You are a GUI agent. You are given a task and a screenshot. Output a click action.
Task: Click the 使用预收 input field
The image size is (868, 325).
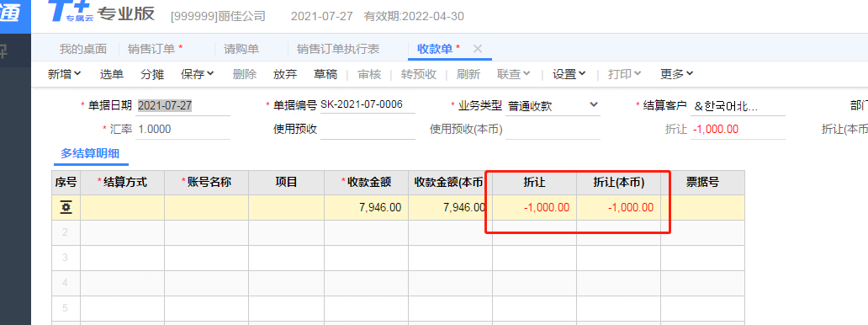pyautogui.click(x=368, y=130)
